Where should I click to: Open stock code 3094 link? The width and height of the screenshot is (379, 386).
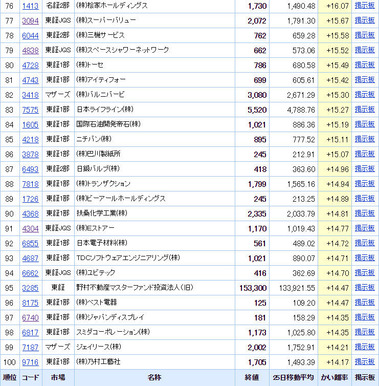(x=30, y=21)
